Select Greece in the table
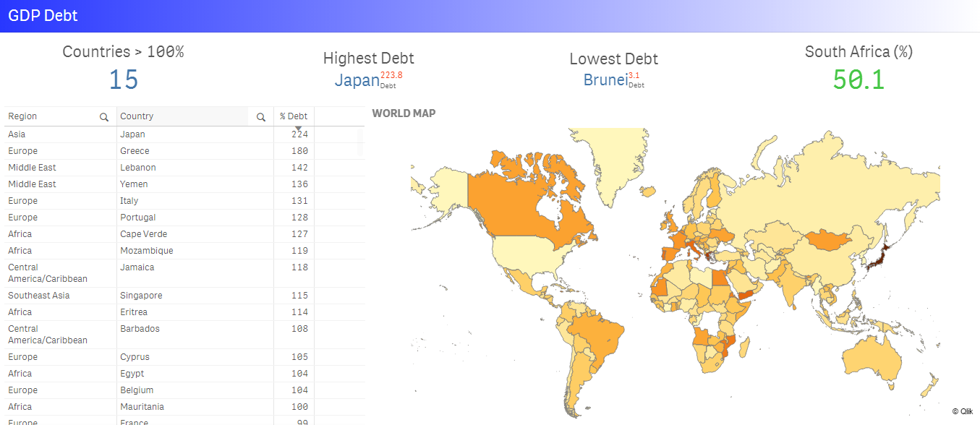The height and width of the screenshot is (425, 980). click(135, 151)
